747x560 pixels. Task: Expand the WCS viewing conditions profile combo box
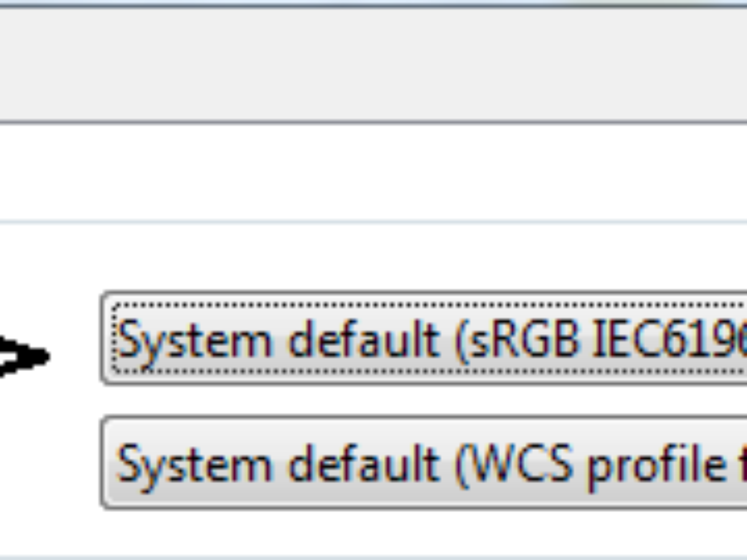pyautogui.click(x=424, y=463)
